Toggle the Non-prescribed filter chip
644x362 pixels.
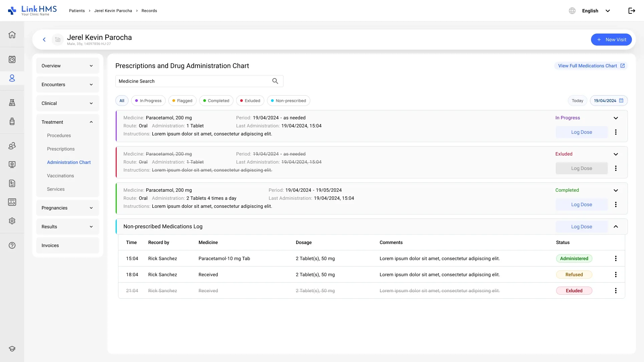coord(288,101)
